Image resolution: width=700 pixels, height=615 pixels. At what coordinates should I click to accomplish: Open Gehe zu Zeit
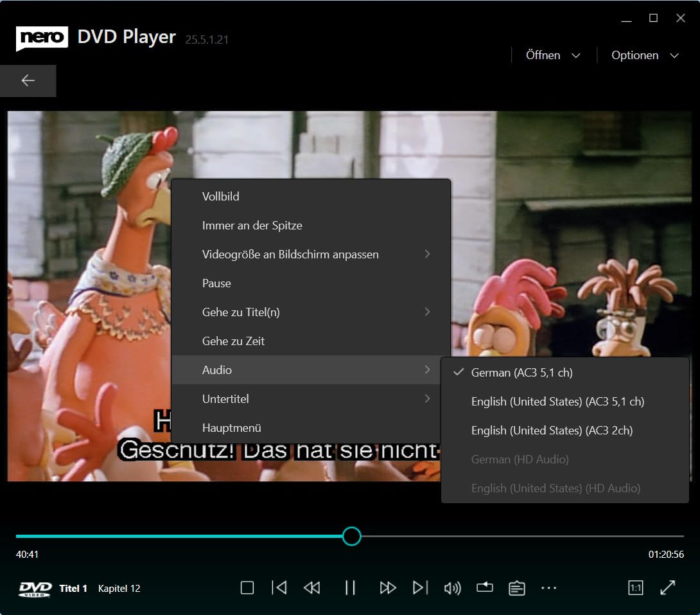point(311,341)
